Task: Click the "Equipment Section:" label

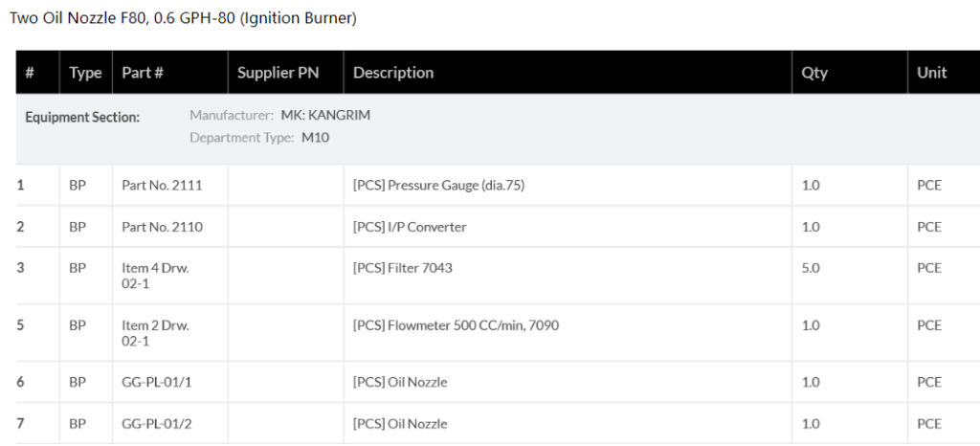Action: coord(82,117)
